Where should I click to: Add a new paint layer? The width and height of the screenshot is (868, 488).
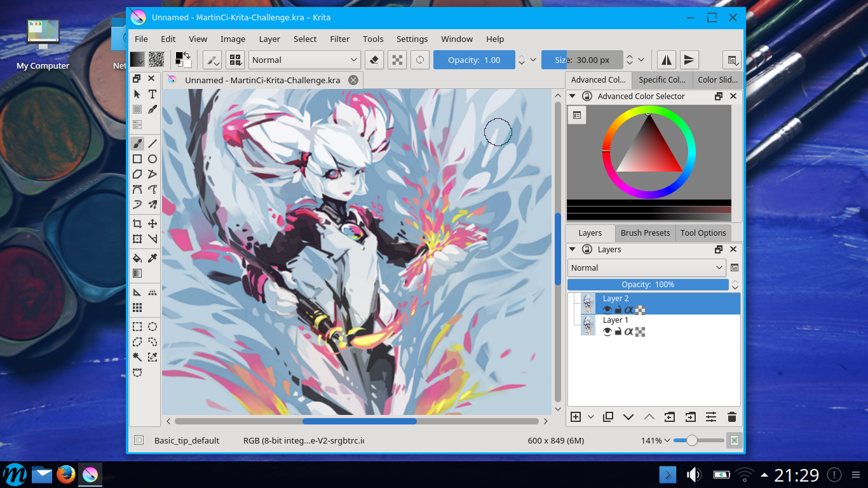click(x=576, y=417)
